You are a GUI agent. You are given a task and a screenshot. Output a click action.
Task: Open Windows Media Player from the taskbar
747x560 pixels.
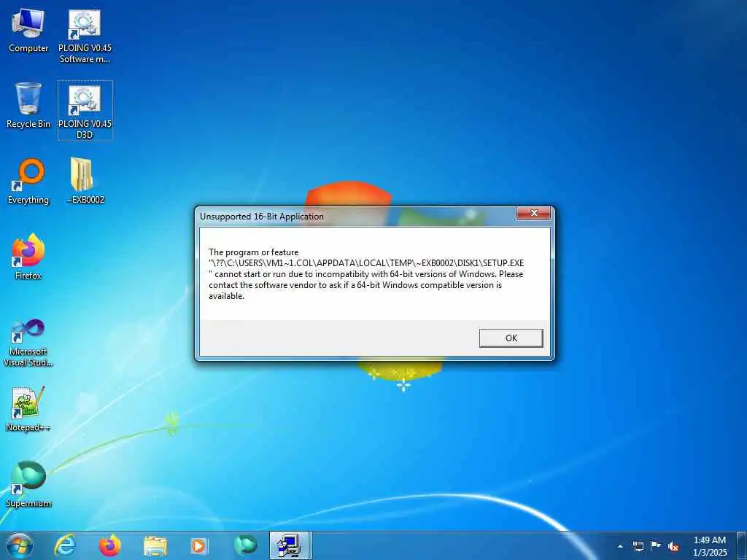click(x=199, y=545)
